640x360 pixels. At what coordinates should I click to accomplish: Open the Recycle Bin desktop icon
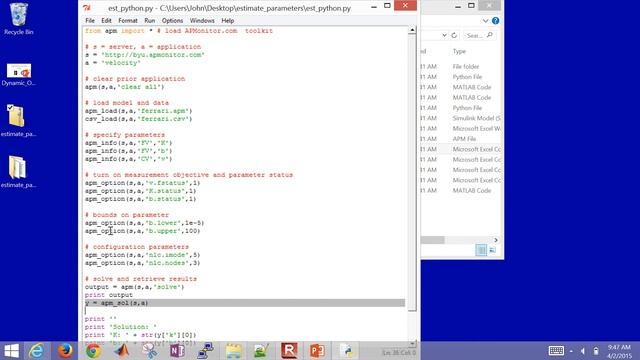(18, 18)
